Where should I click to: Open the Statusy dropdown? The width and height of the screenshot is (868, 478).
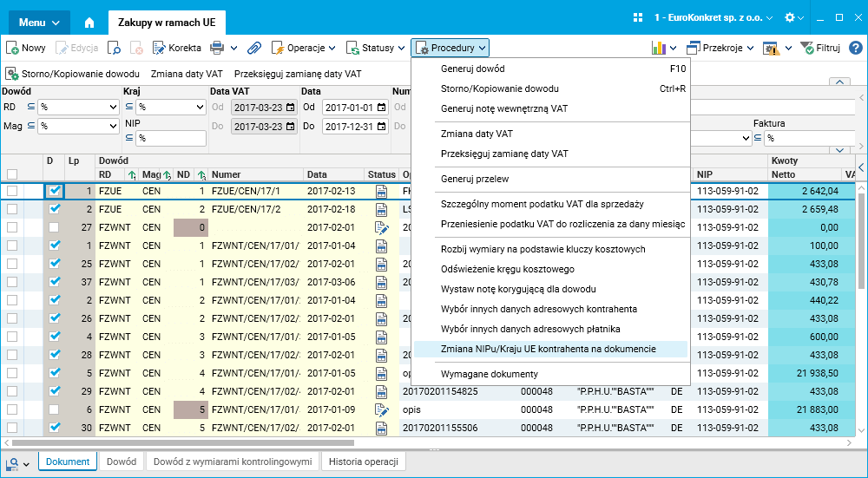[x=377, y=49]
